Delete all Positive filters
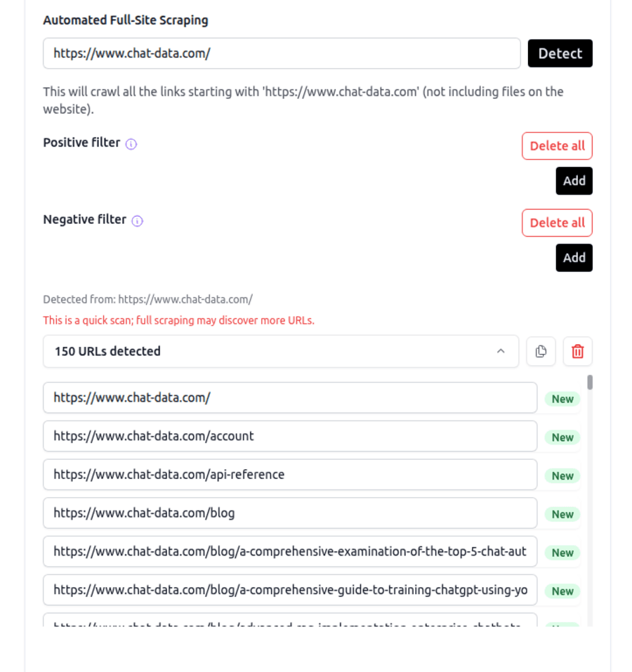Viewport: 632px width, 672px height. 557,145
